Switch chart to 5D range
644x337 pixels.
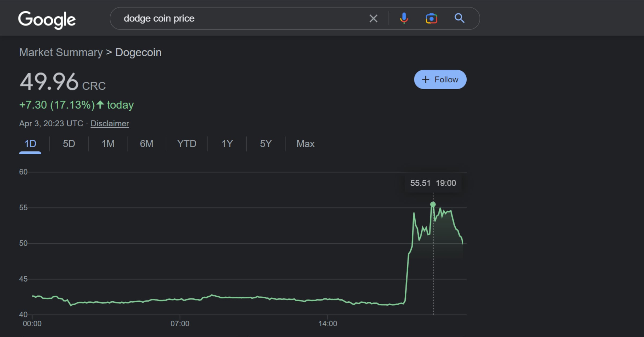(x=69, y=144)
